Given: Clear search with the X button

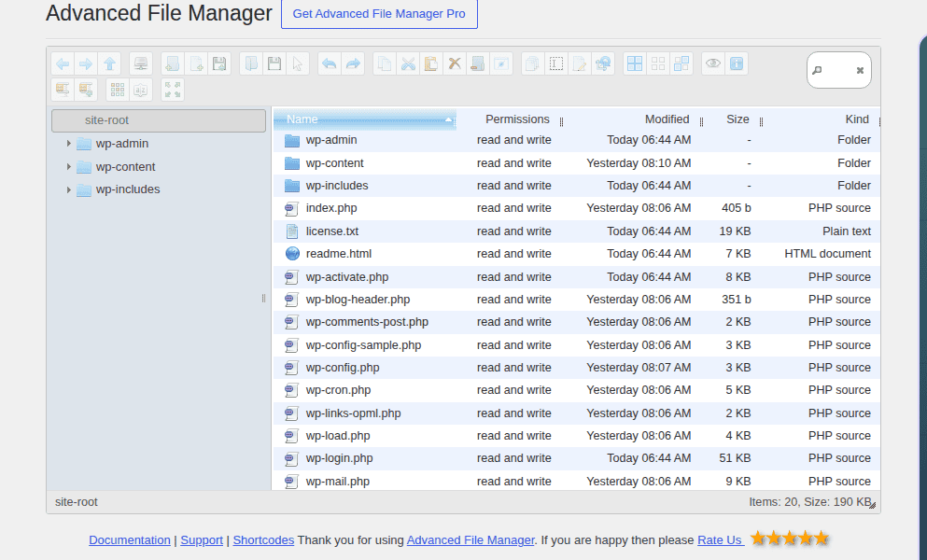Looking at the screenshot, I should pos(860,70).
